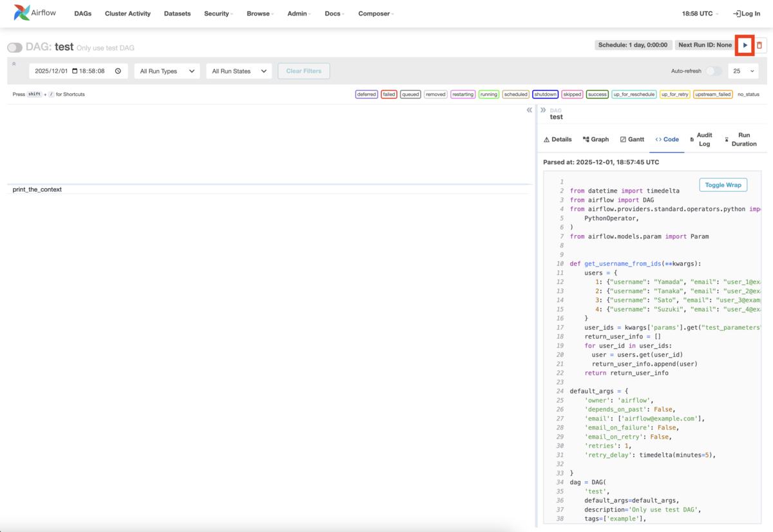
Task: Open the Datasets page
Action: click(177, 14)
